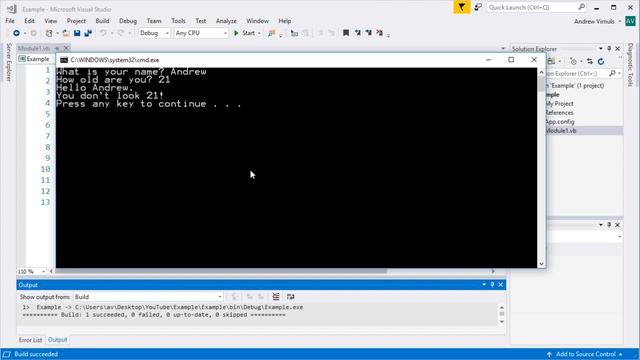Viewport: 640px width, 360px height.
Task: Click the Clear All output icon
Action: 276,297
